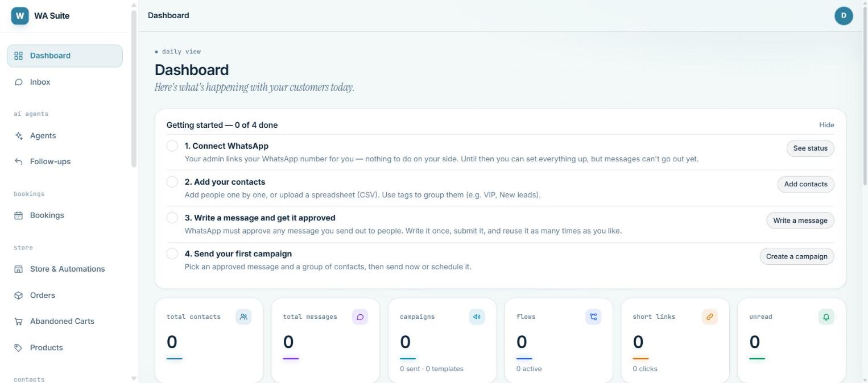The height and width of the screenshot is (383, 868).
Task: Click the 'WA Suite' brand name
Action: (x=52, y=16)
